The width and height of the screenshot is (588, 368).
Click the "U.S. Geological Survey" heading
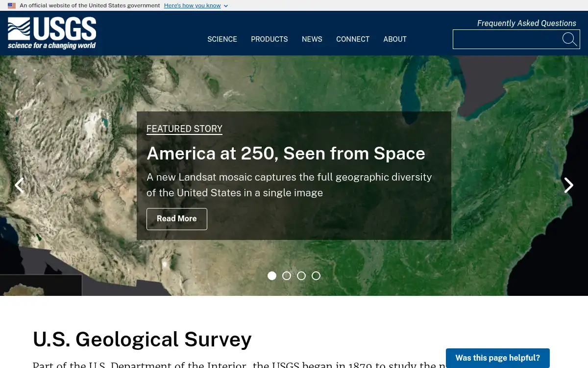click(x=142, y=339)
